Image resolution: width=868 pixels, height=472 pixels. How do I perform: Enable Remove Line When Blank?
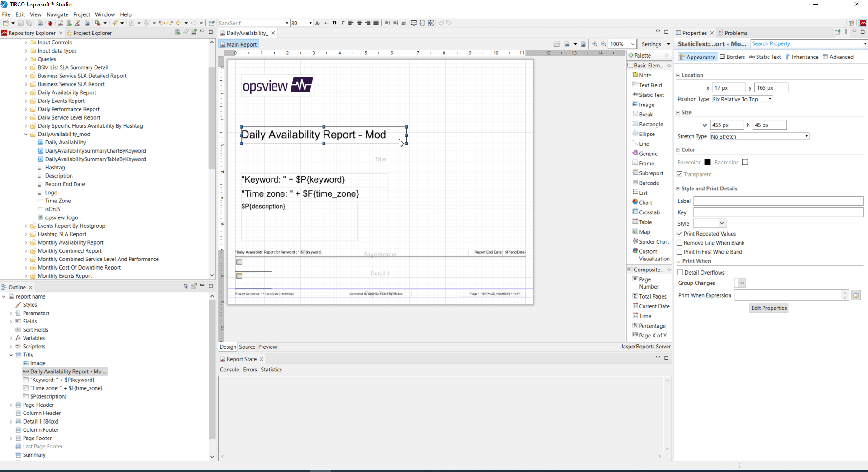point(679,243)
